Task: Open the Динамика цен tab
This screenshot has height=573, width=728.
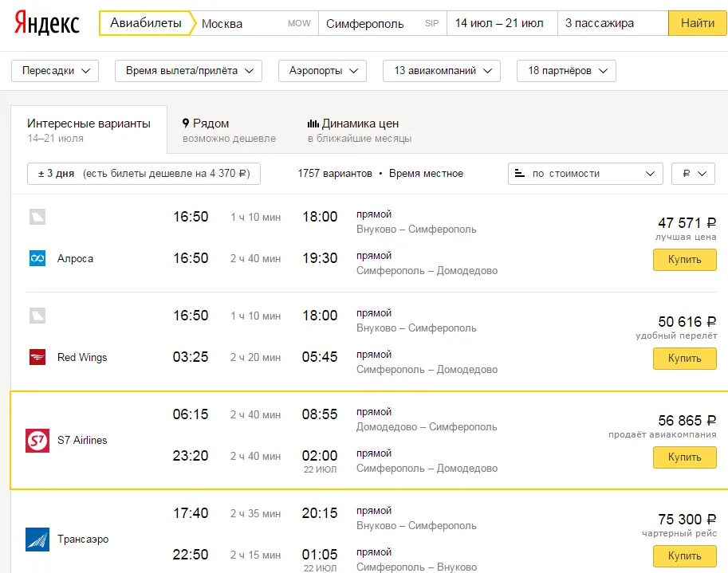Action: click(x=360, y=130)
